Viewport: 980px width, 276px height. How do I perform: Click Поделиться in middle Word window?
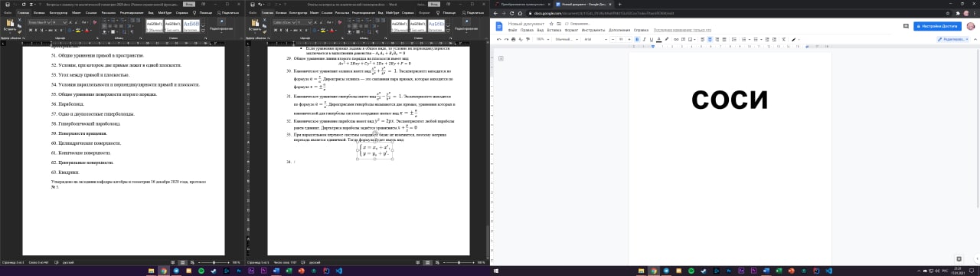pyautogui.click(x=472, y=12)
